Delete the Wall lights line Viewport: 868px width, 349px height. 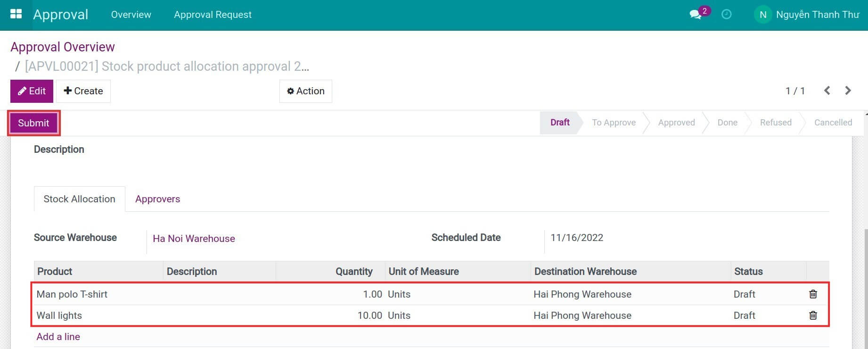(813, 316)
